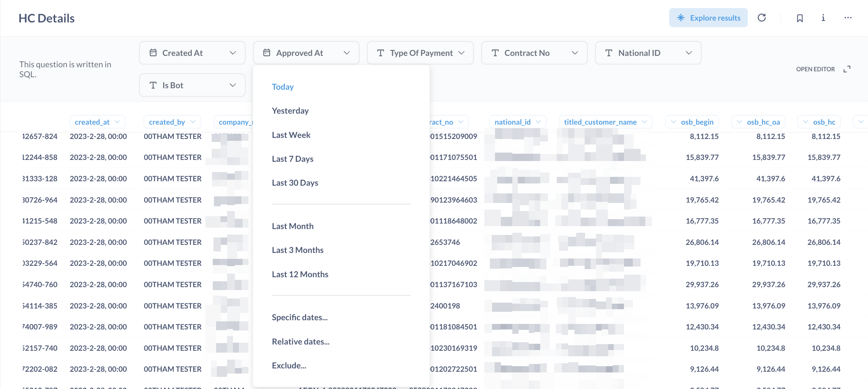Click osb_hc value 12,430.34
Image resolution: width=868 pixels, height=389 pixels.
click(x=824, y=327)
